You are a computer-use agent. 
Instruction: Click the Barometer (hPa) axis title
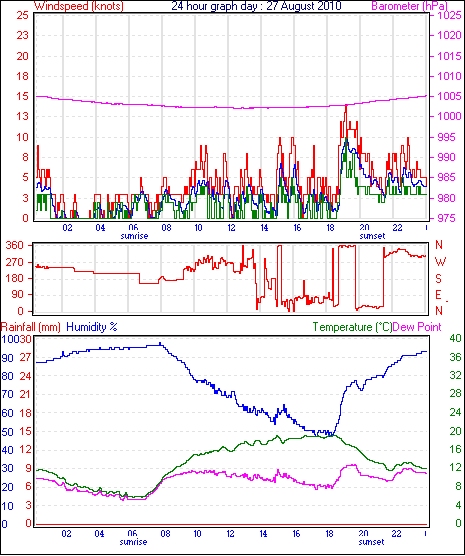[410, 6]
